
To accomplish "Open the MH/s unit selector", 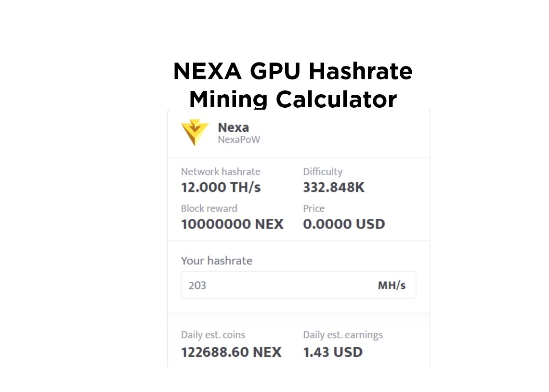I will click(x=392, y=285).
